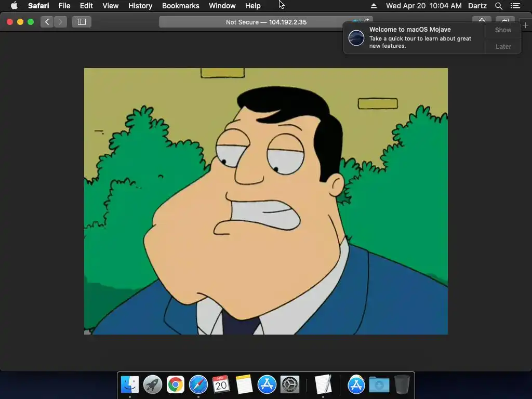Show the tab overview
The image size is (532, 399).
505,20
